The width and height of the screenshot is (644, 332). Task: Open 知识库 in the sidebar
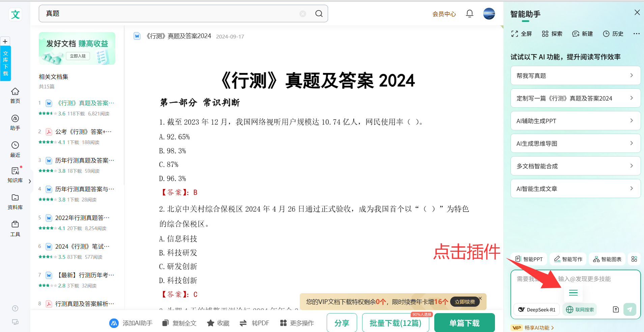(15, 175)
